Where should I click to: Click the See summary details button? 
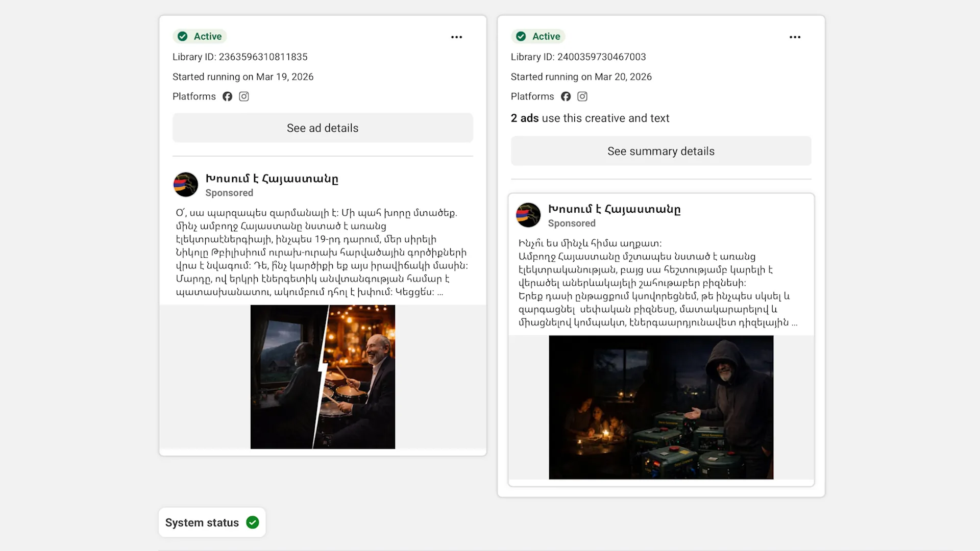pos(661,151)
